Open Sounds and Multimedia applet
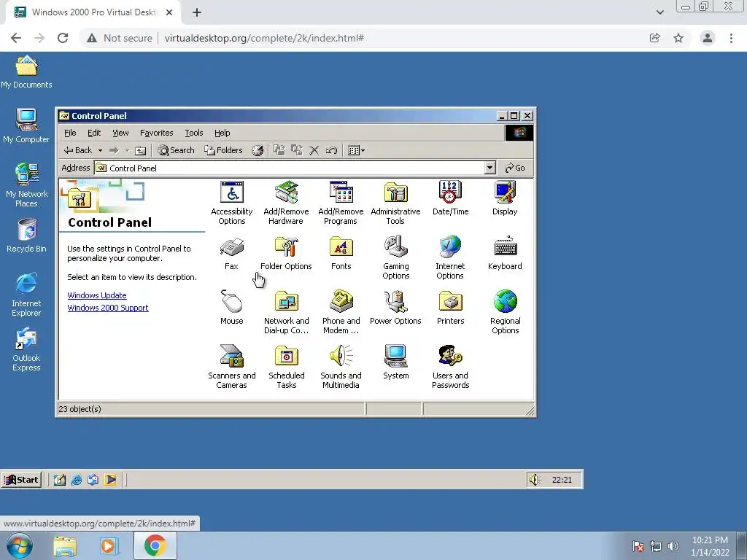 point(341,367)
